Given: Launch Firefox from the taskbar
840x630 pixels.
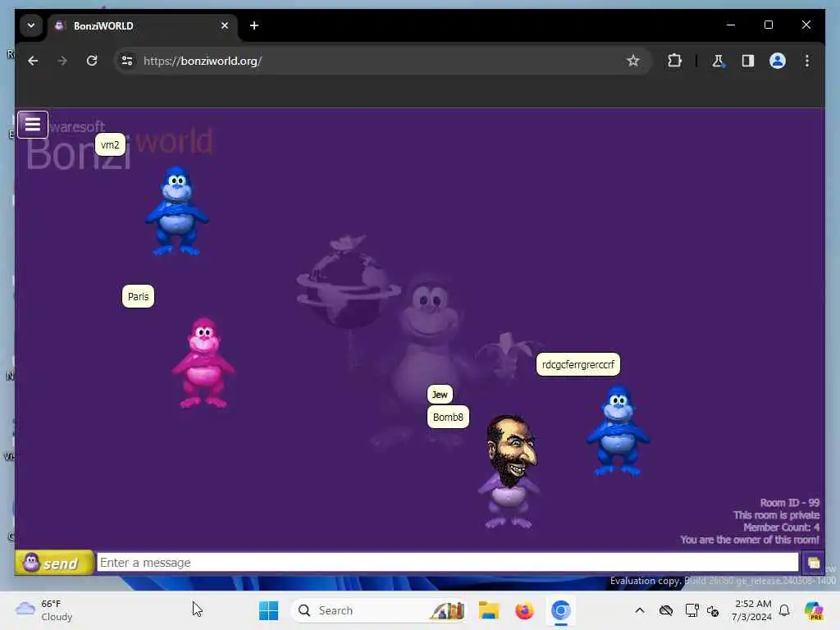Looking at the screenshot, I should point(524,610).
